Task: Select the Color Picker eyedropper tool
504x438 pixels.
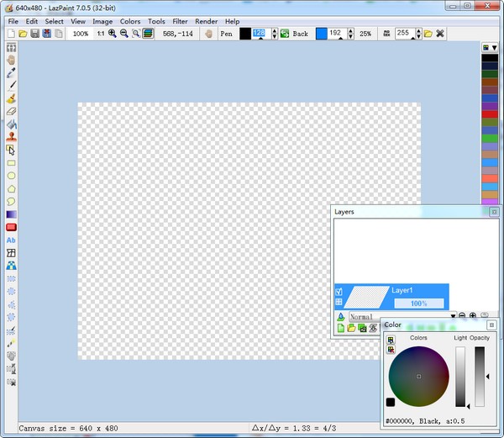Action: (12, 72)
